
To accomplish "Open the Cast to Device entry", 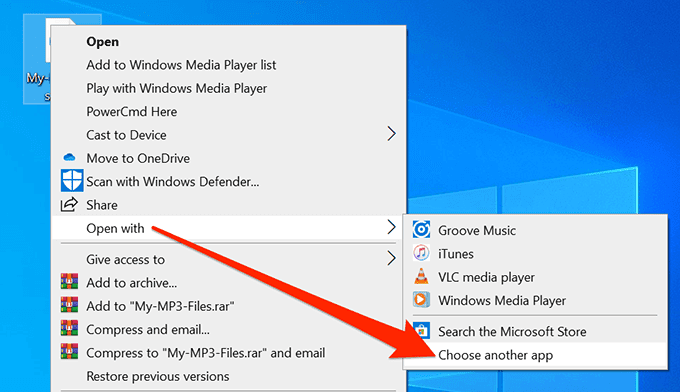I will coord(126,135).
